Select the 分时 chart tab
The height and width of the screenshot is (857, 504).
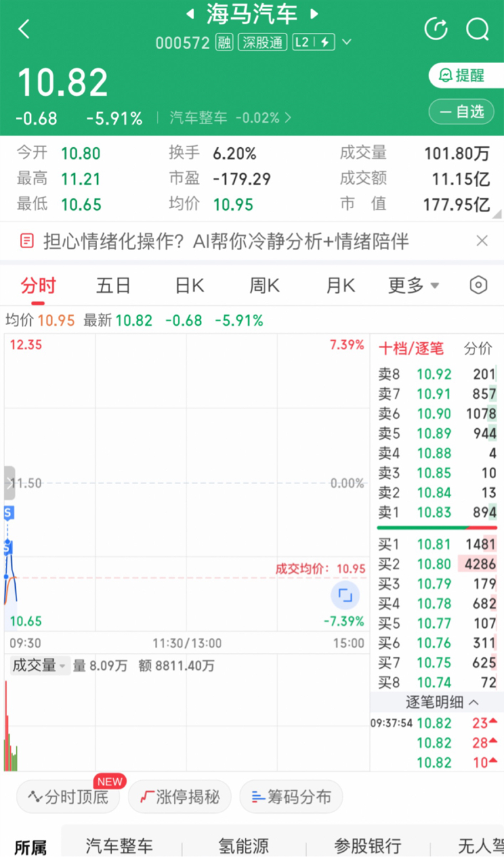(x=38, y=286)
